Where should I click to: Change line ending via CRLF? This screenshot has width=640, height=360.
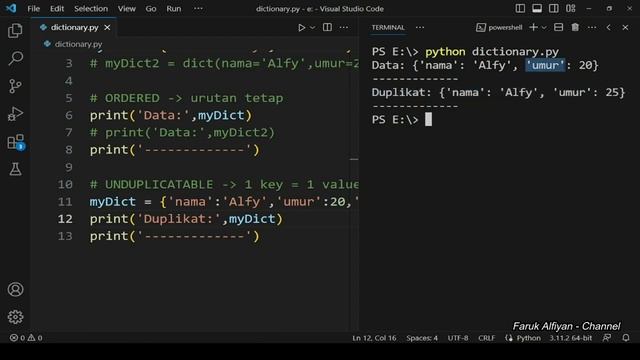coord(486,338)
